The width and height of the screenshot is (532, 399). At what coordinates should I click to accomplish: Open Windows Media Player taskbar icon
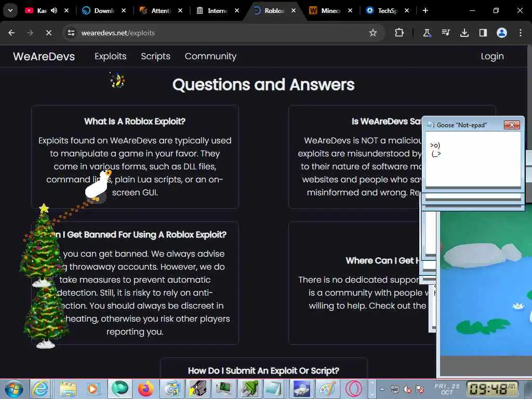coord(92,389)
